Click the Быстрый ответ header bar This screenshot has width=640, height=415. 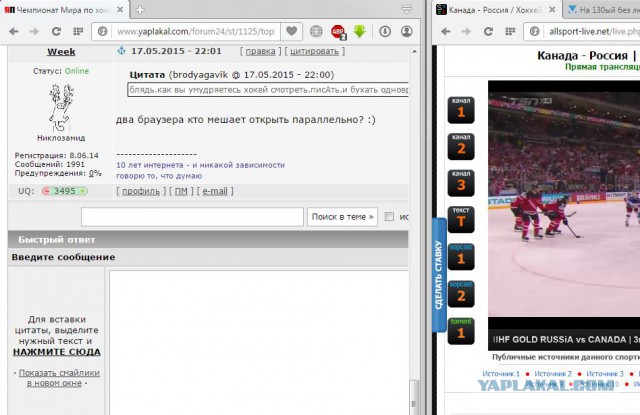[x=208, y=240]
